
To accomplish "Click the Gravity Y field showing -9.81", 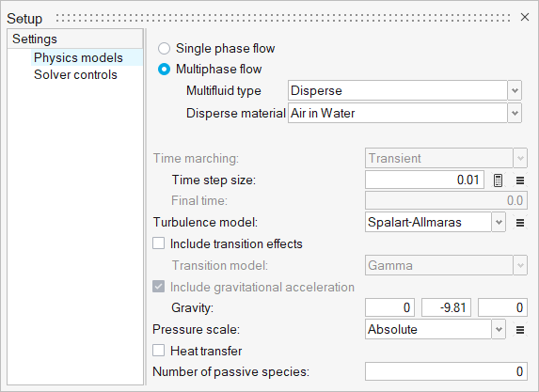I will point(446,307).
